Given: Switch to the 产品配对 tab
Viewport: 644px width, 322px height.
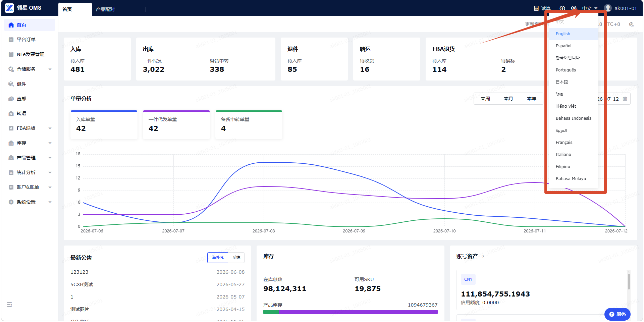Looking at the screenshot, I should 105,9.
